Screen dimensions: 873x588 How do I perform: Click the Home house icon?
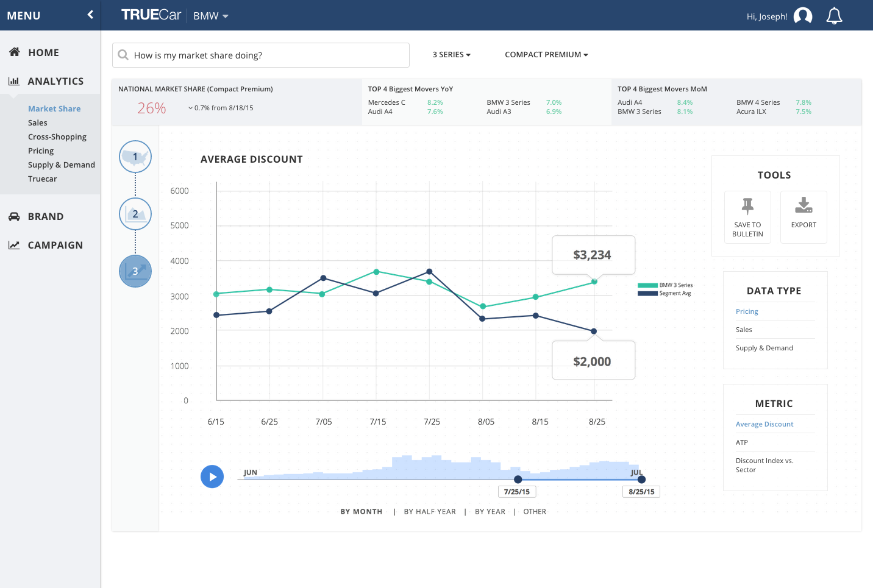(x=15, y=52)
